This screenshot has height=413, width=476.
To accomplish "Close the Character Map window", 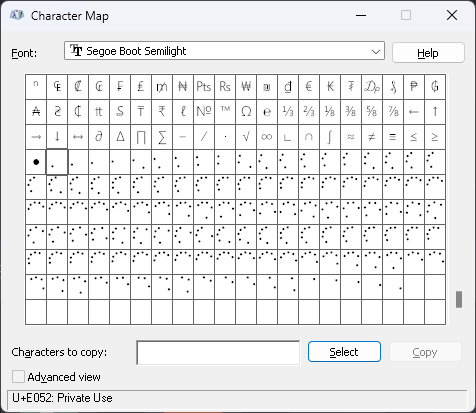I will click(452, 15).
